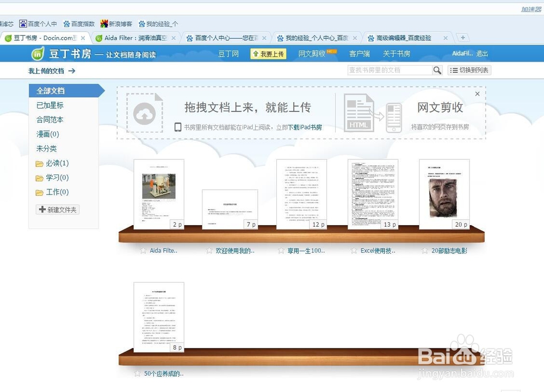Open Excel使用技.. document title
Viewport: 544px width, 392px height.
click(x=378, y=251)
